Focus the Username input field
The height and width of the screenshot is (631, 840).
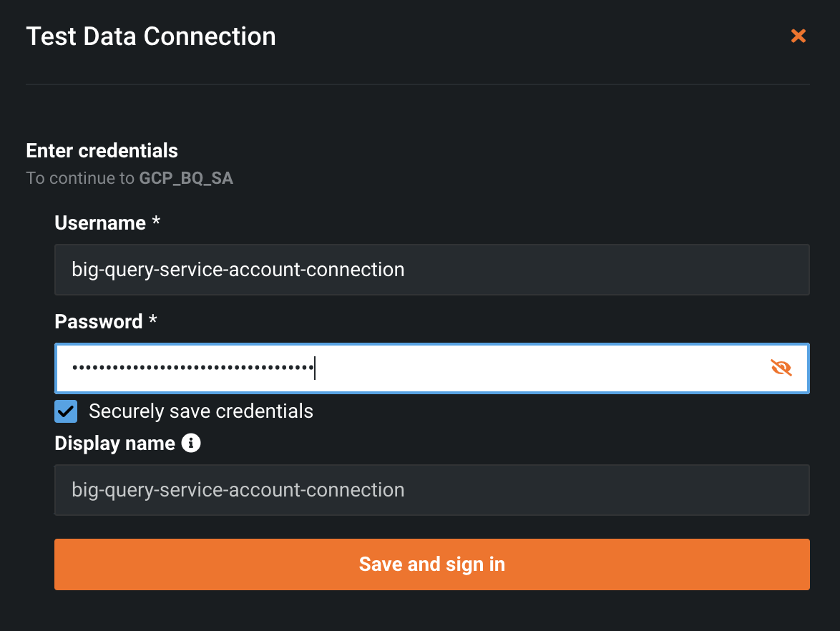pyautogui.click(x=431, y=270)
